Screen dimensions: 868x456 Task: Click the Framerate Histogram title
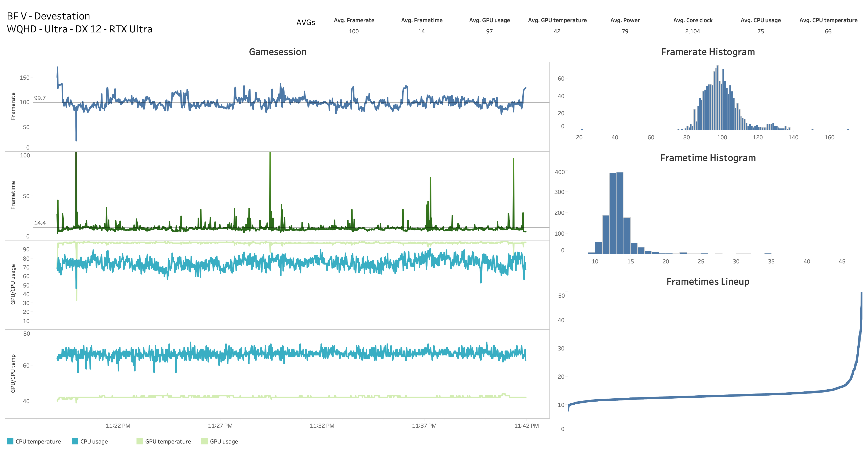(708, 52)
